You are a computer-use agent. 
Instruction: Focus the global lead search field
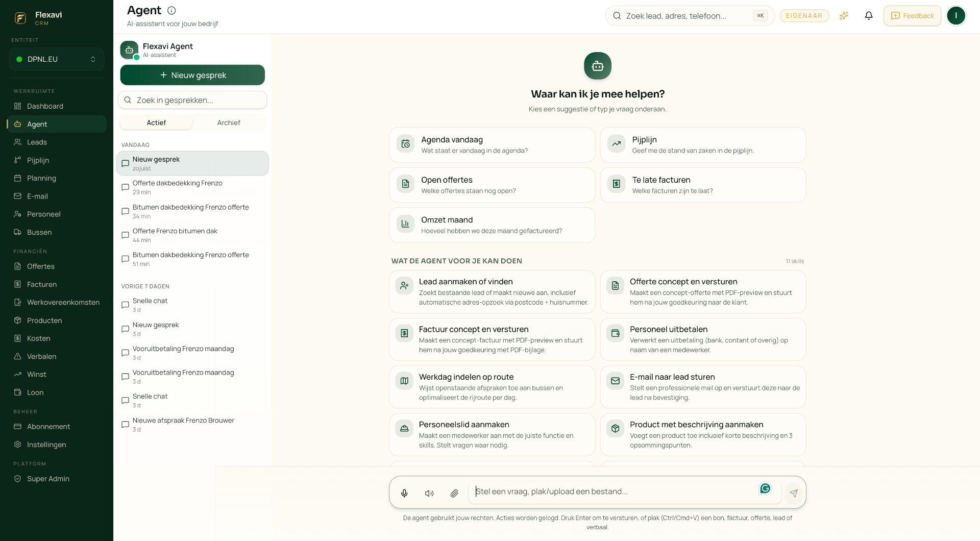690,16
